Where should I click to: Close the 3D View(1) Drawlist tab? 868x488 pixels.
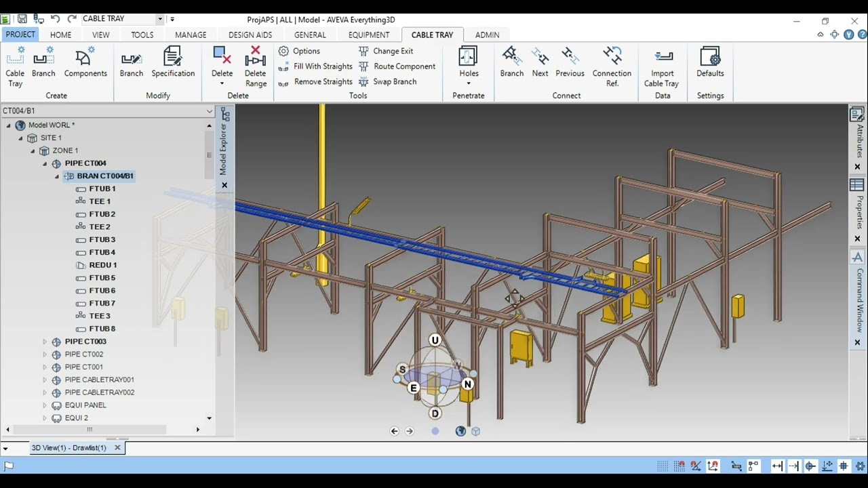click(117, 447)
